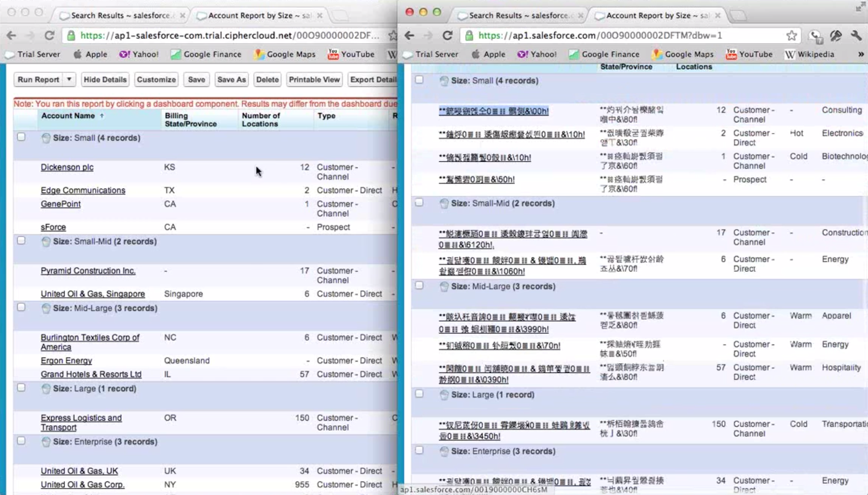Viewport: 868px width, 495px height.
Task: Click Google Finance bookmark icon in left window
Action: tap(176, 54)
